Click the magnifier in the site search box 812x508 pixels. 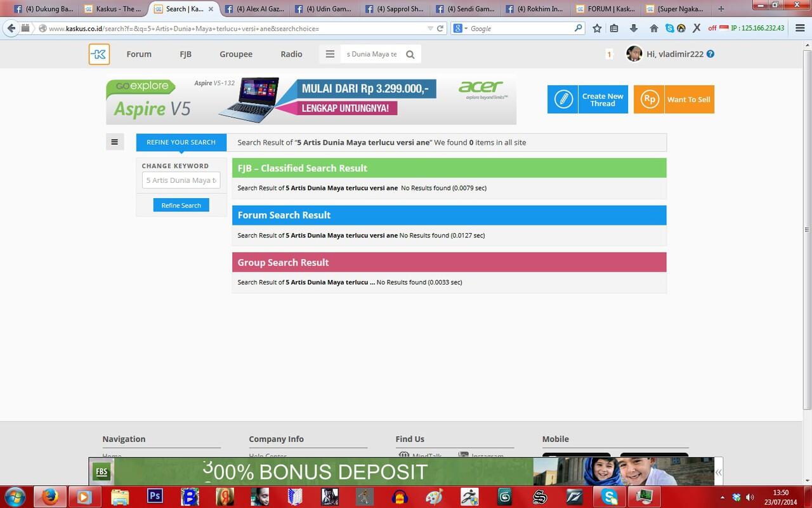[x=410, y=55]
